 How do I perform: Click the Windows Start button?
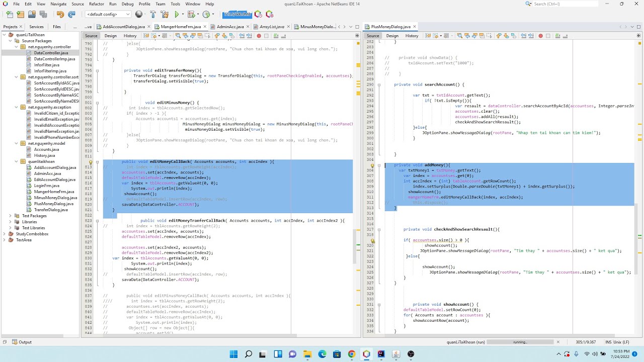tap(233, 354)
